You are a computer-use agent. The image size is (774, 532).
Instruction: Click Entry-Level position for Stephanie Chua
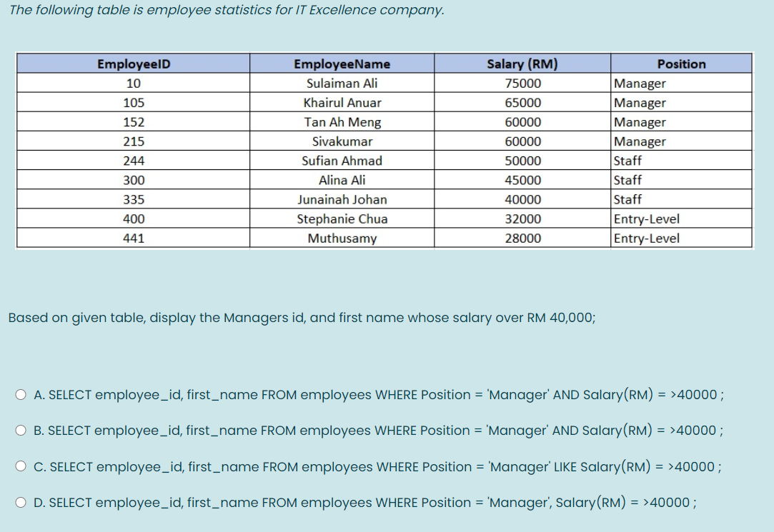pyautogui.click(x=681, y=219)
